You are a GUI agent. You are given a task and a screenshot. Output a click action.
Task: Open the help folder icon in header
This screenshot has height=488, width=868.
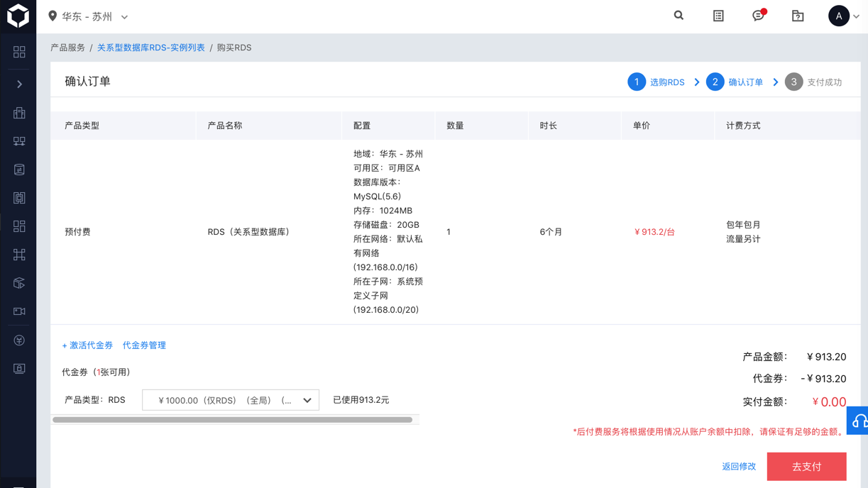pos(798,16)
